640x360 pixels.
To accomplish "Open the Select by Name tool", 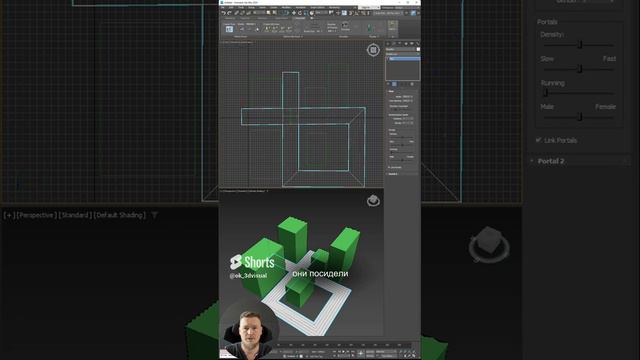I will (274, 13).
